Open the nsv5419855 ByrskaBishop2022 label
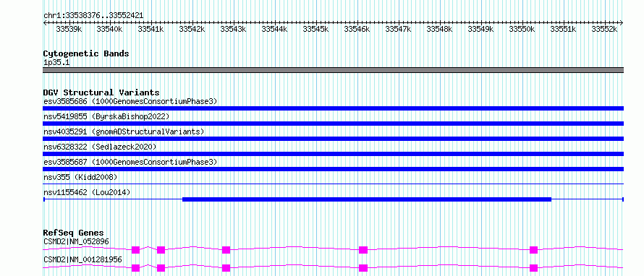This screenshot has height=276, width=644. tap(106, 116)
